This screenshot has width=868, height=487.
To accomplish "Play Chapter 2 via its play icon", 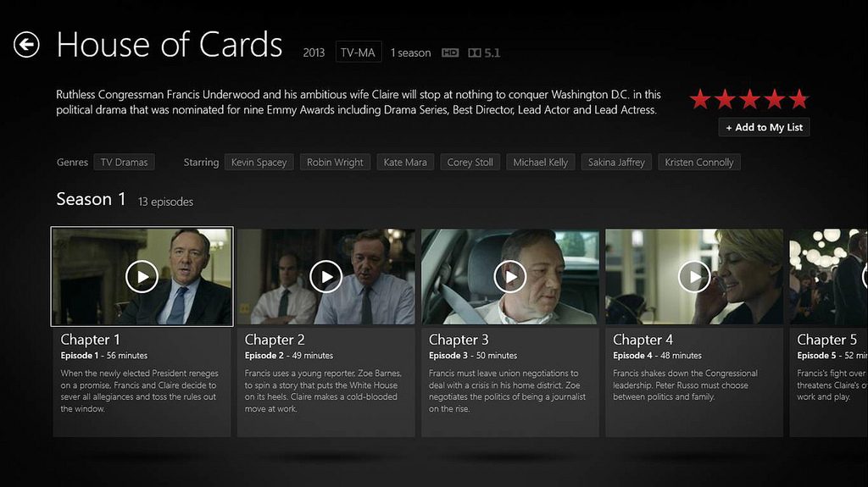I will tap(325, 276).
